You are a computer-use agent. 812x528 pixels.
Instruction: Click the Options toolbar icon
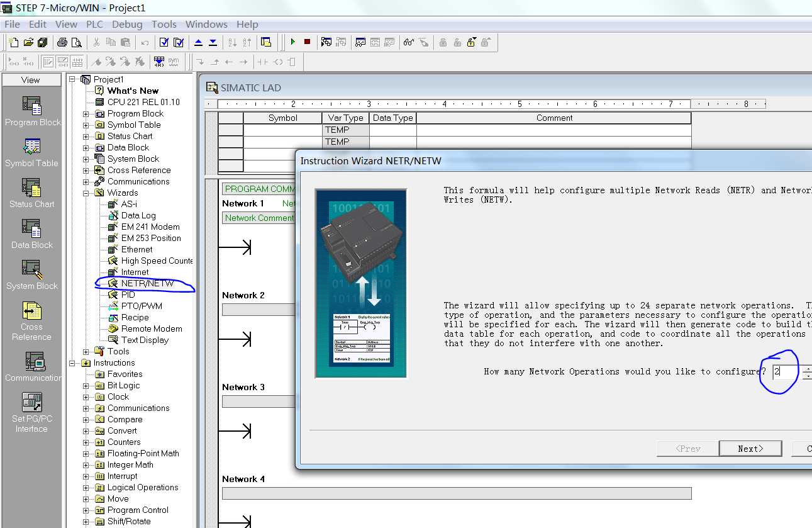point(266,42)
